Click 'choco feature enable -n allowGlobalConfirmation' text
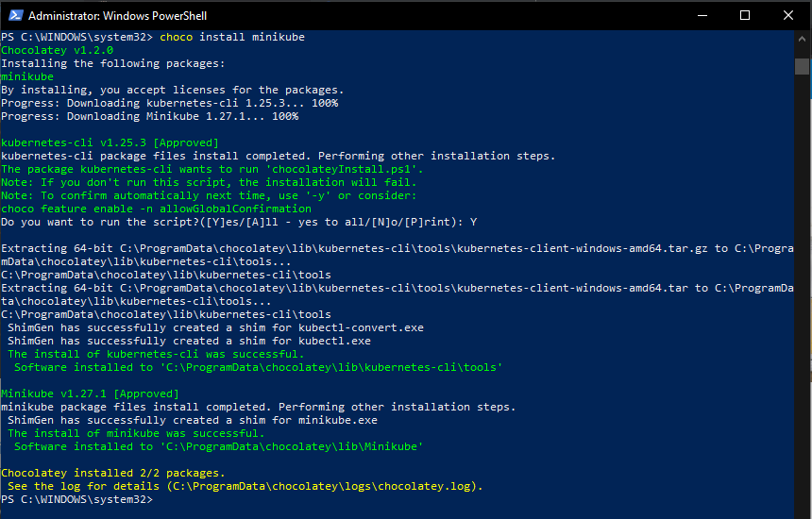The height and width of the screenshot is (519, 812). [x=156, y=209]
